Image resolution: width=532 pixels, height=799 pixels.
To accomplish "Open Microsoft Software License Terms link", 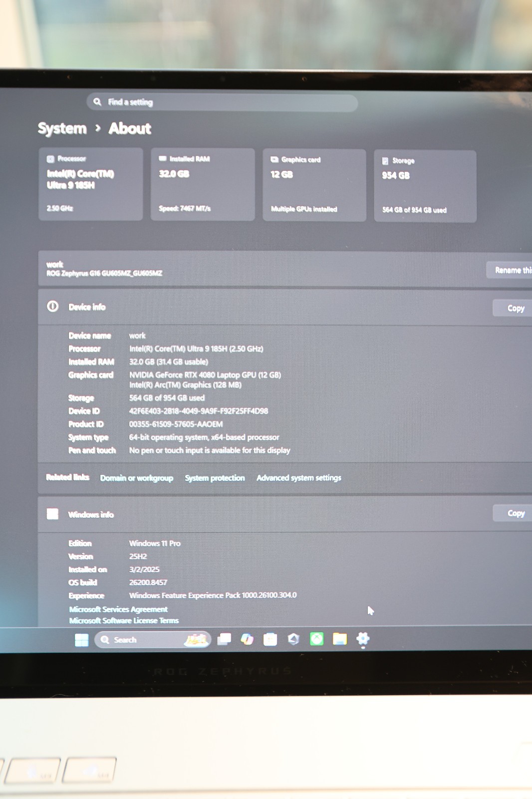I will click(x=124, y=621).
